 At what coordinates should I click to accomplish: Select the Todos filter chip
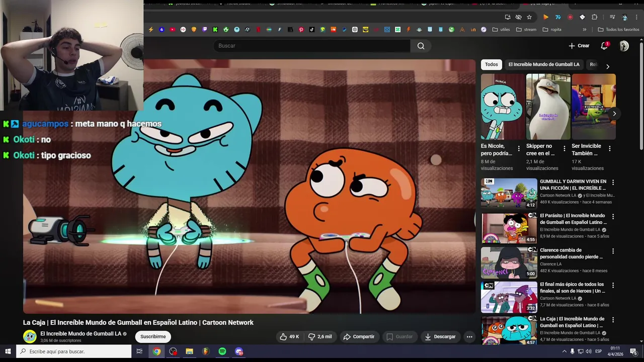tap(491, 64)
